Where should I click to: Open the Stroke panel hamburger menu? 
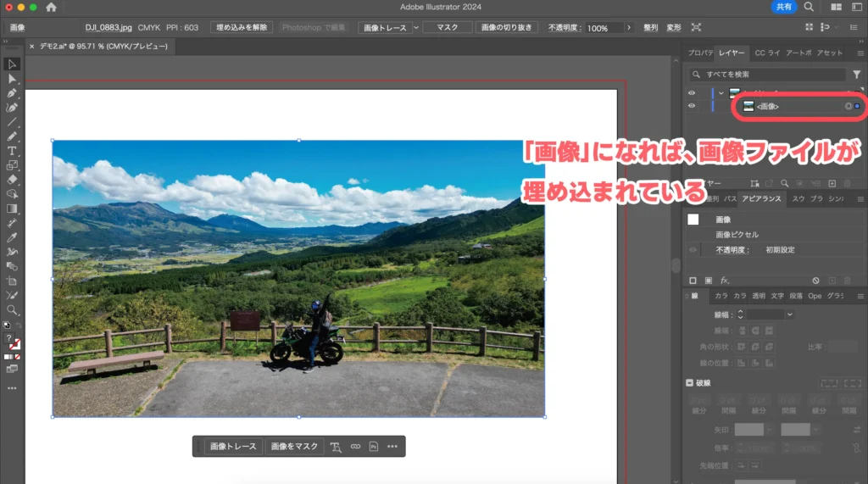click(x=860, y=297)
